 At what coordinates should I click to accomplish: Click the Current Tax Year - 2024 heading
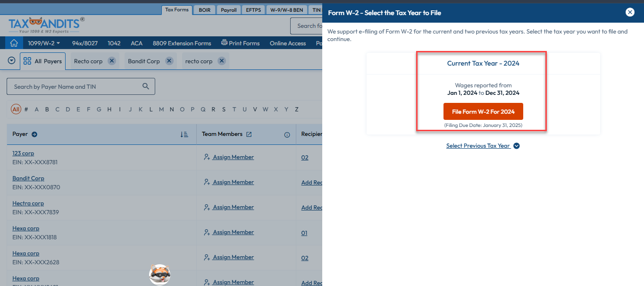[483, 63]
